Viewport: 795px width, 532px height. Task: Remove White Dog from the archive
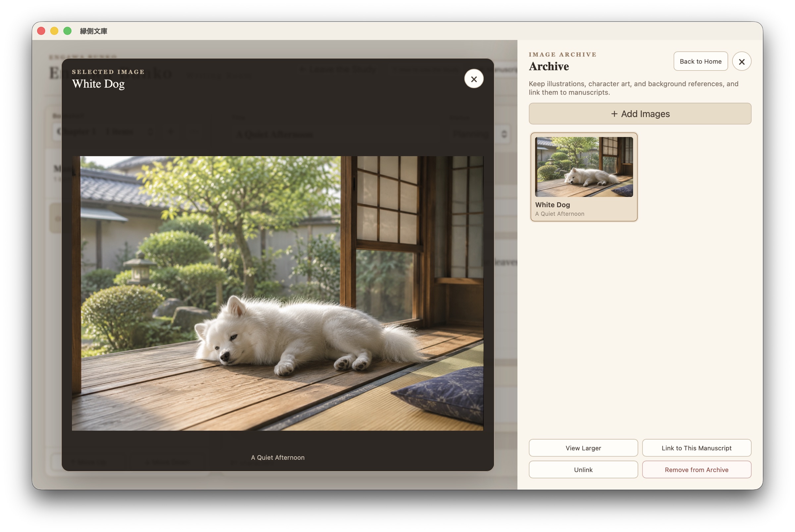point(696,469)
